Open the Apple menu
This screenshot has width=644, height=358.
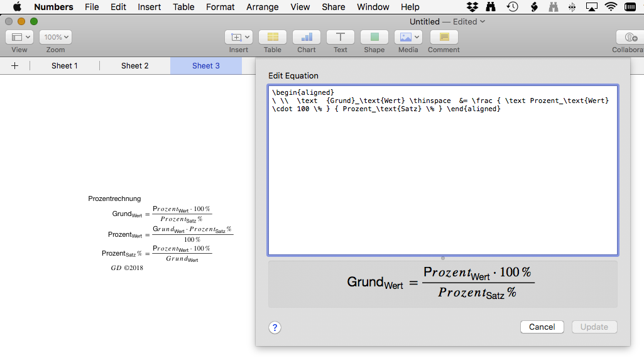(x=17, y=7)
